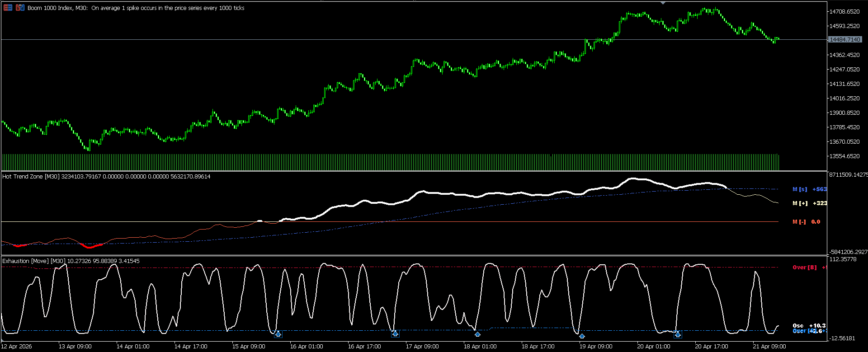Click price scale value 14362.4520
868x352 pixels.
pyautogui.click(x=844, y=55)
